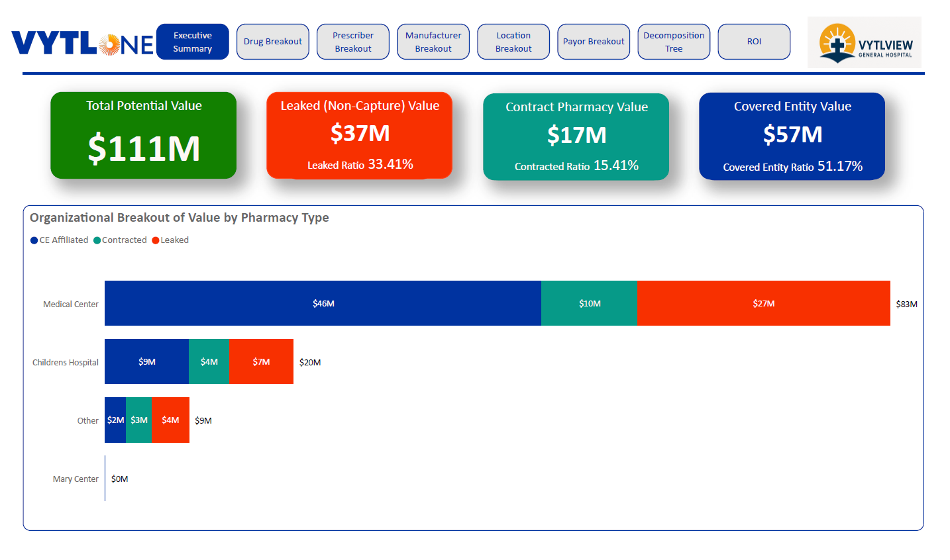This screenshot has width=950, height=560.
Task: Open the ROI page
Action: point(754,42)
